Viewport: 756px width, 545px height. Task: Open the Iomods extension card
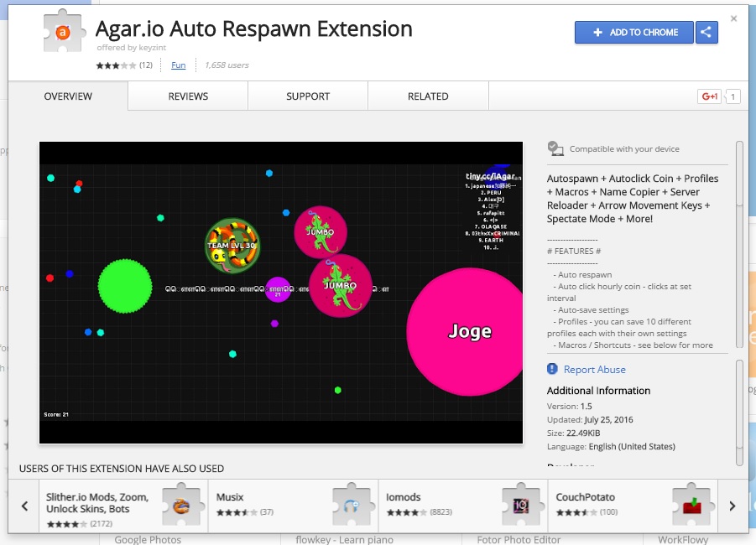463,506
